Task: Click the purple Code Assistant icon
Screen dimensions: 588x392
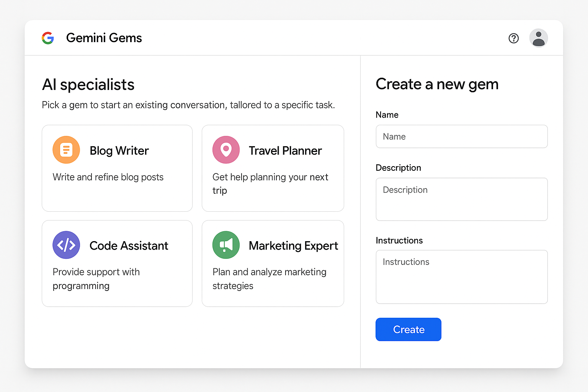Action: click(x=66, y=245)
